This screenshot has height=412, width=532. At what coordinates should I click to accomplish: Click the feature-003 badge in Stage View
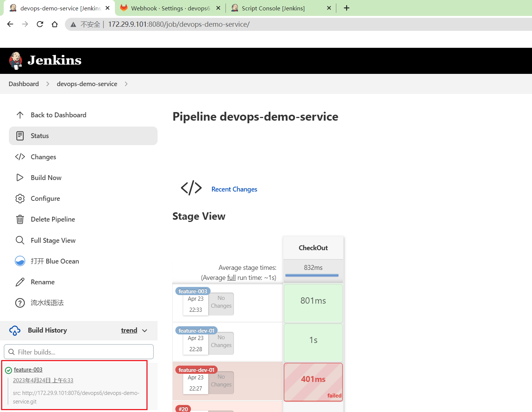193,291
